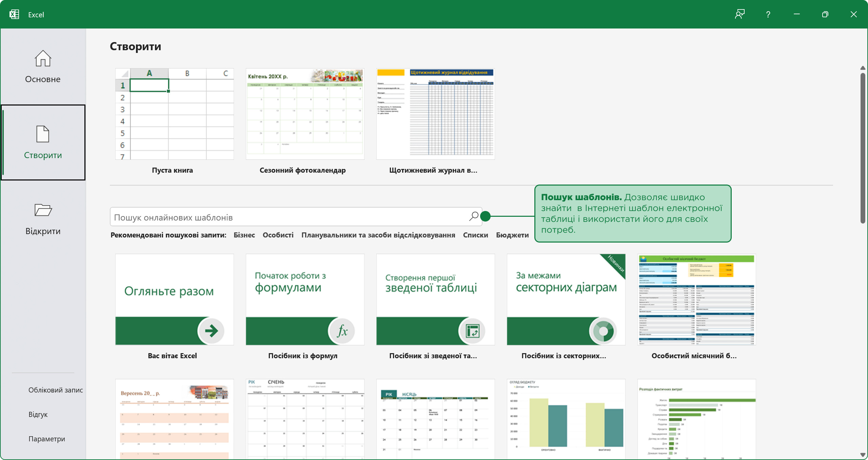Click the scrollbar up arrow

(863, 68)
